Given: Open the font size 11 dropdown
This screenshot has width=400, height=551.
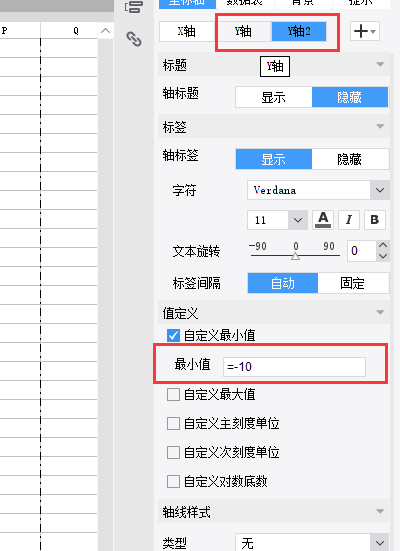Looking at the screenshot, I should tap(298, 220).
